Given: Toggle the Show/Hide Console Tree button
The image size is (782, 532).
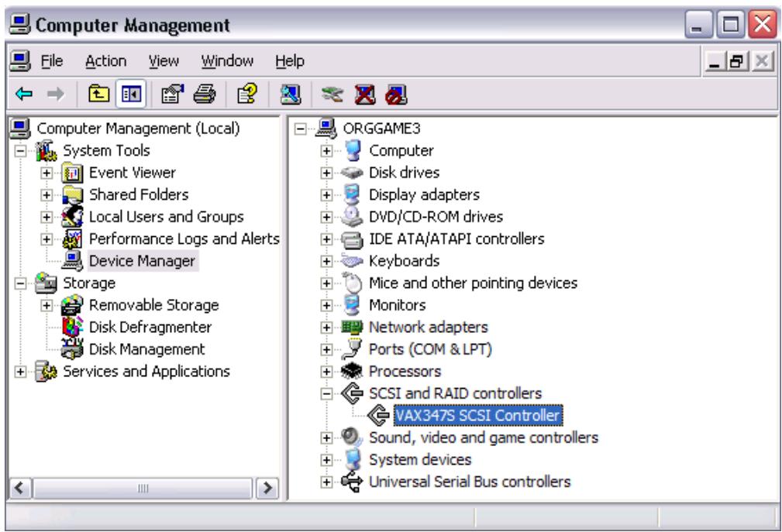Looking at the screenshot, I should 131,94.
